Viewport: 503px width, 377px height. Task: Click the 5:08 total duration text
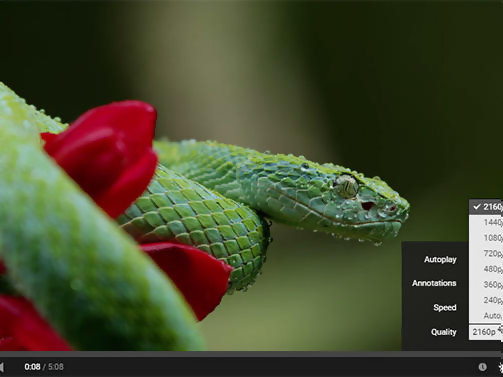pyautogui.click(x=56, y=367)
